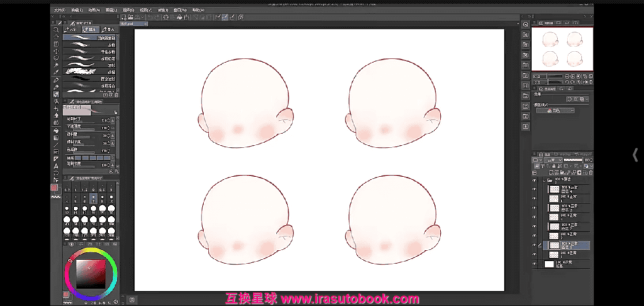
Task: Click the color square in color wheel
Action: (x=91, y=274)
